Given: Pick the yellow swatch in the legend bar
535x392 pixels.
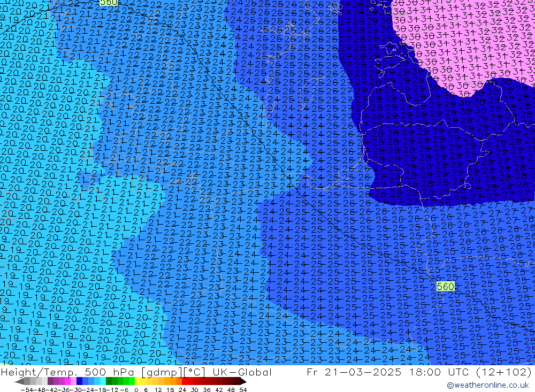Looking at the screenshot, I should (138, 381).
